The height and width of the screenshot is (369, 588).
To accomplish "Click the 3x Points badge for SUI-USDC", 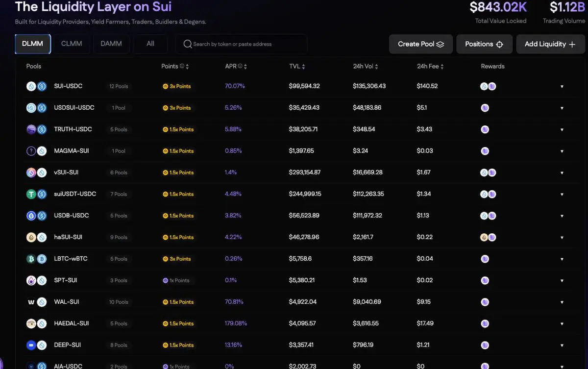I will [177, 86].
